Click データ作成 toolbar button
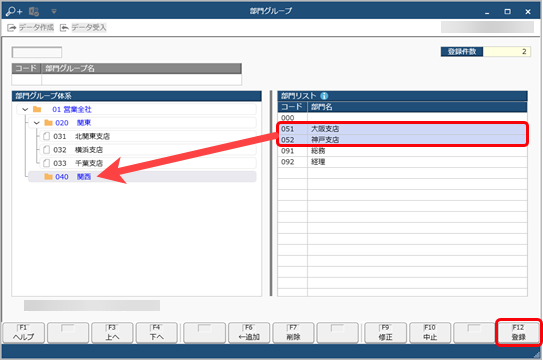Screen dimensions: 543x360 click(x=31, y=27)
